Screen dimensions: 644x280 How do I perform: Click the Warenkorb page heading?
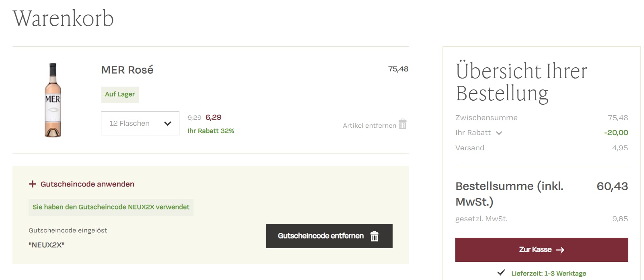pyautogui.click(x=63, y=19)
